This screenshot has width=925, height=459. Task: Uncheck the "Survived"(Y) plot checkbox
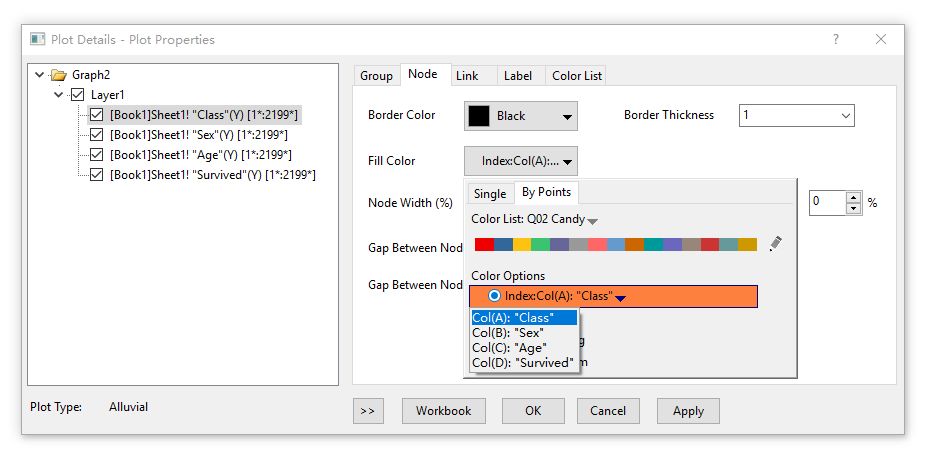point(96,175)
